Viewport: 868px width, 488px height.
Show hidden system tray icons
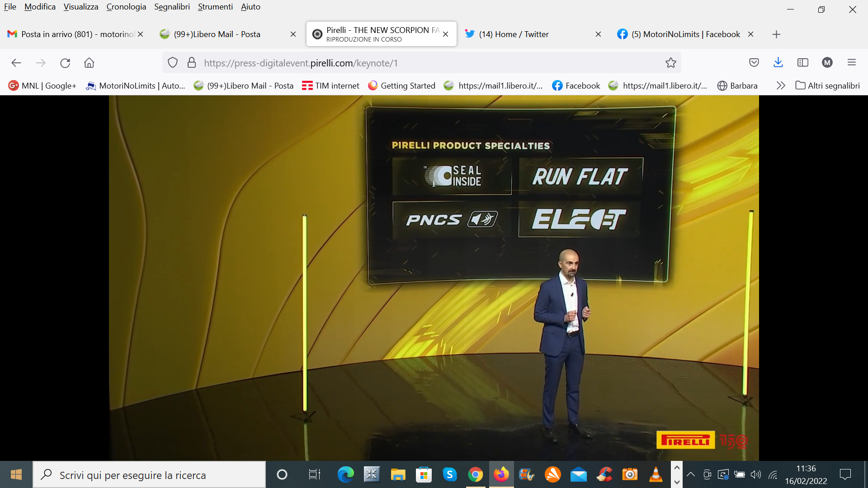[691, 474]
